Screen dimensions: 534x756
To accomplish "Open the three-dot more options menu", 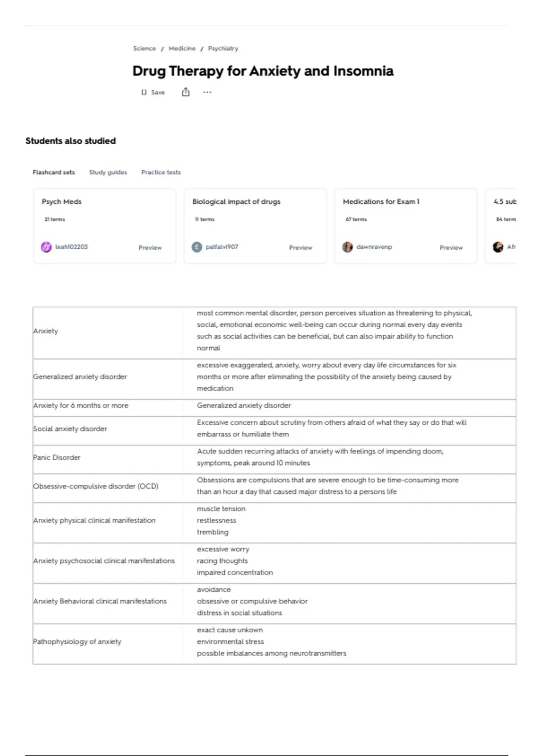I will pos(207,92).
